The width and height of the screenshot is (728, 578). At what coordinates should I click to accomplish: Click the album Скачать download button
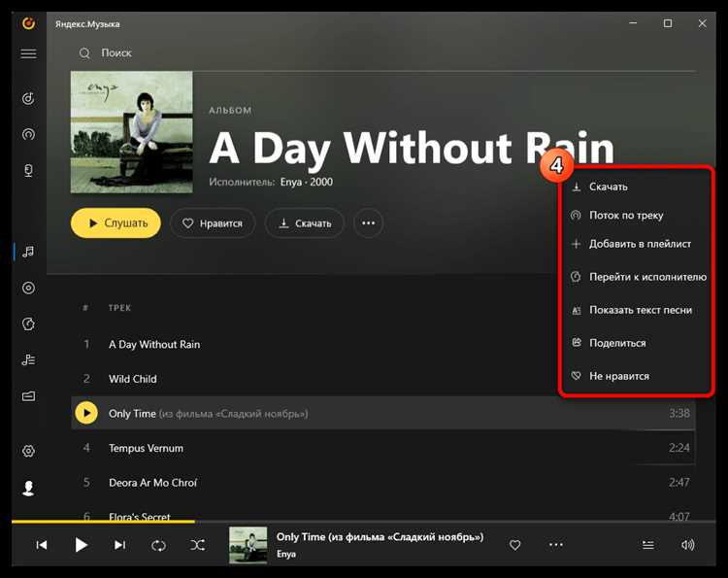[x=304, y=223]
